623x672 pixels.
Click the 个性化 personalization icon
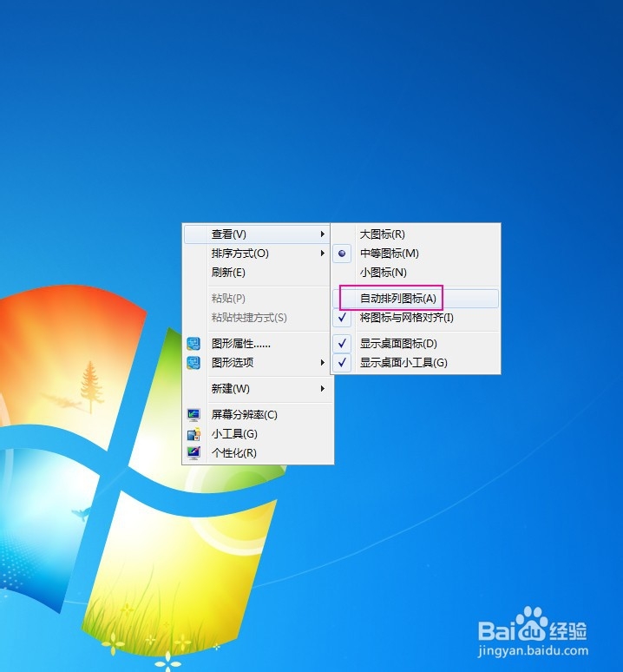click(x=193, y=452)
